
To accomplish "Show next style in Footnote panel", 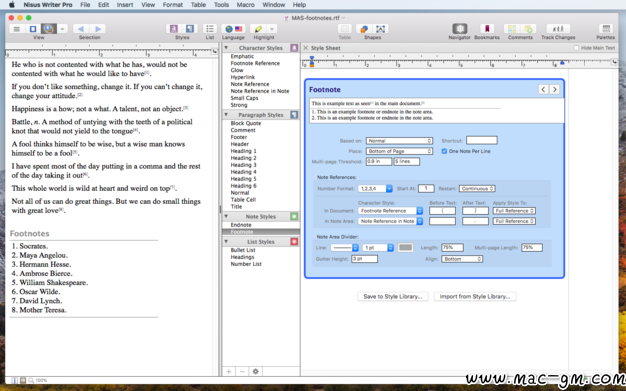I will pos(555,89).
